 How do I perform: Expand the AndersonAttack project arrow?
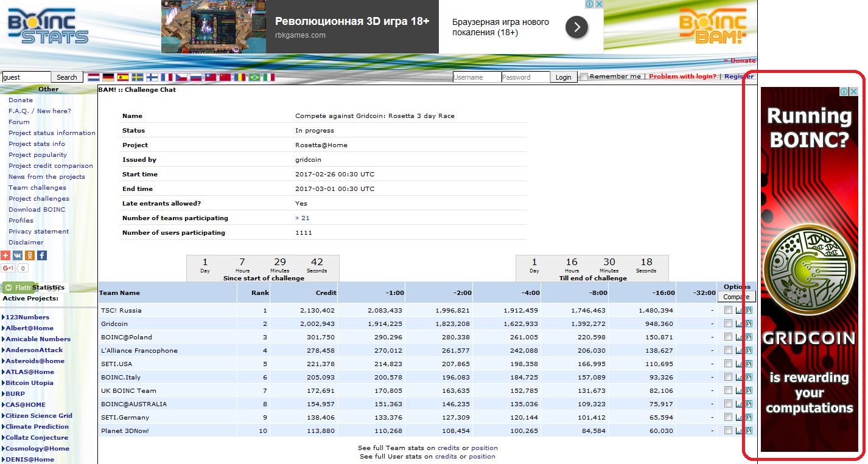(x=3, y=350)
